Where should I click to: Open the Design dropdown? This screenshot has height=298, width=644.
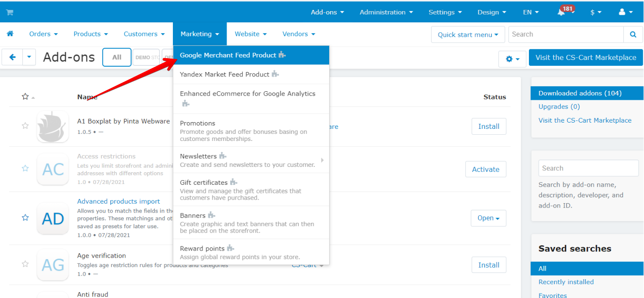pos(492,12)
